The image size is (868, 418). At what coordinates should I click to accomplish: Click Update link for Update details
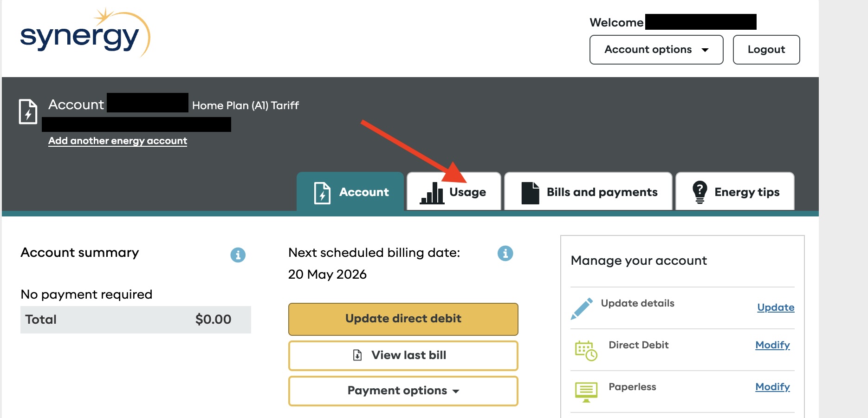[776, 307]
